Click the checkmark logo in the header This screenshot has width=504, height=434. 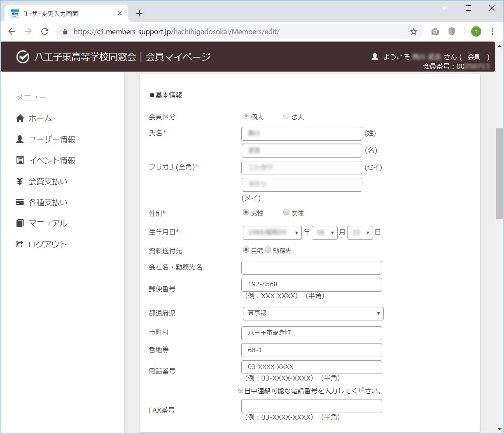tap(23, 57)
